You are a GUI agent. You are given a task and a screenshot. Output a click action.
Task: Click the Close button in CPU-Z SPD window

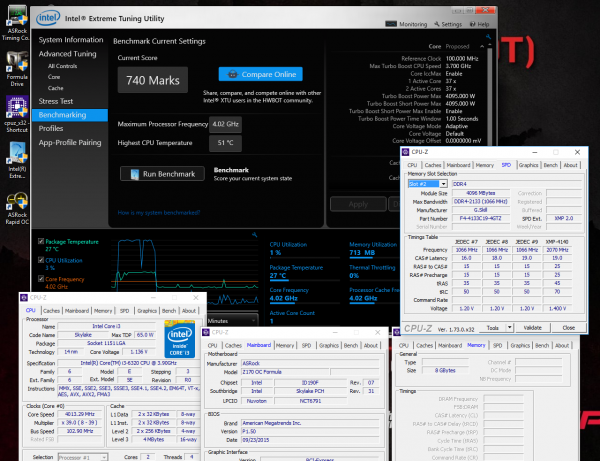[569, 327]
